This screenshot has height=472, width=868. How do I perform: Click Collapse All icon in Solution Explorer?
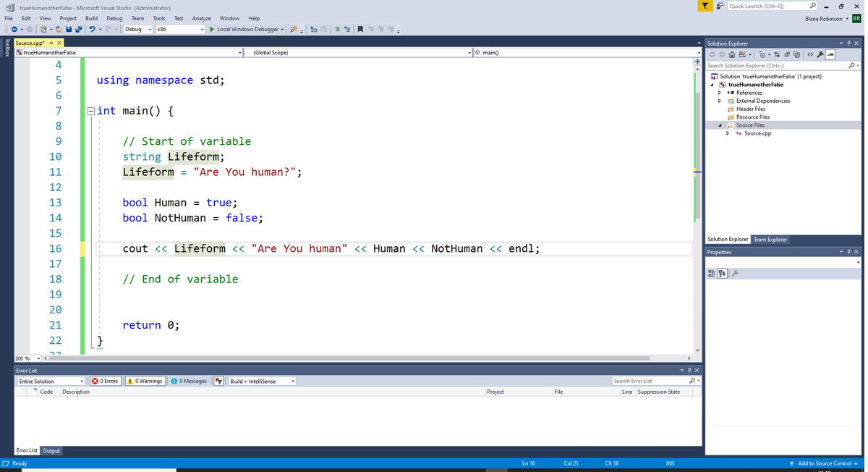(788, 54)
